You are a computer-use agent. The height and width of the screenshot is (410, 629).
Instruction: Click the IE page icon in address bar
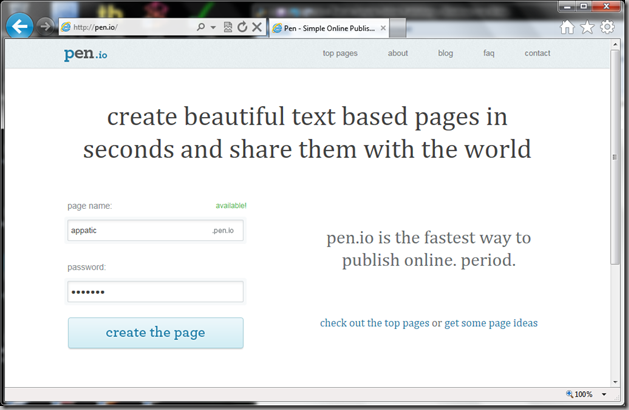click(x=66, y=27)
